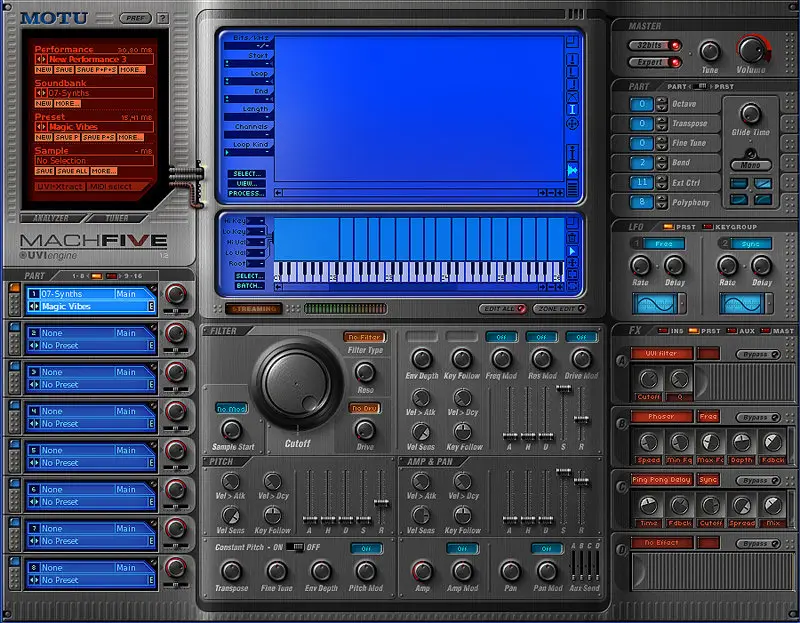Toggle Bypass for the UVI Filter effect
The image size is (800, 623).
coord(758,354)
